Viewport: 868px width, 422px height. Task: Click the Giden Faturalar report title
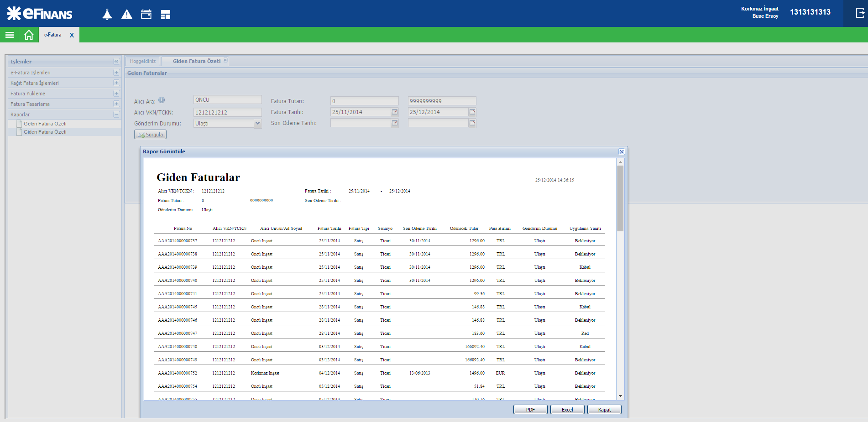[199, 177]
